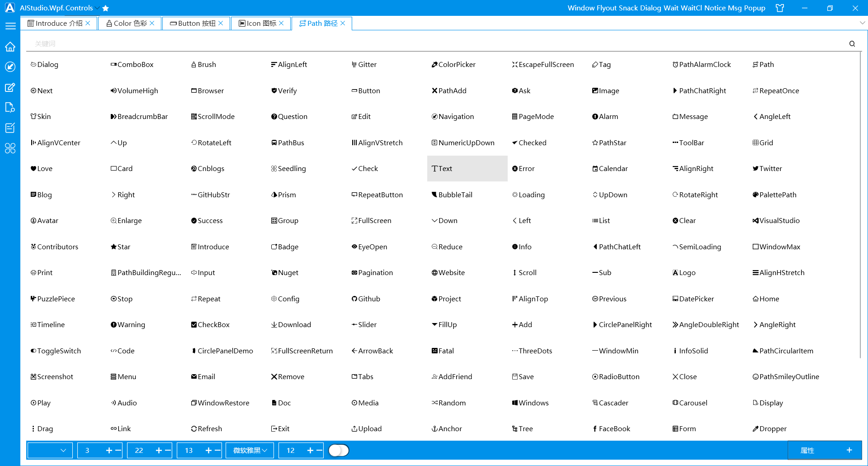
Task: Increase the value 13 stepper
Action: click(x=208, y=451)
